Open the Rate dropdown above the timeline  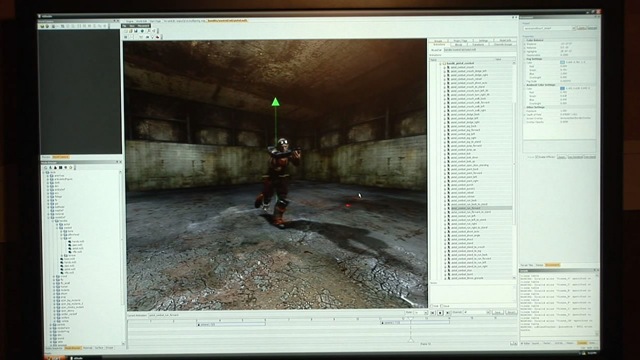[421, 313]
